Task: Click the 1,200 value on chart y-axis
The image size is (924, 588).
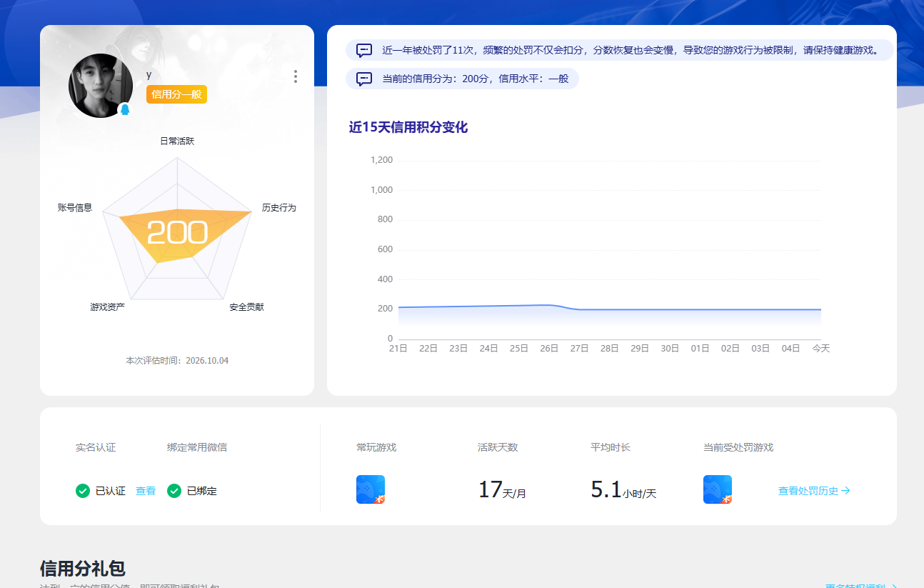Action: pyautogui.click(x=382, y=160)
